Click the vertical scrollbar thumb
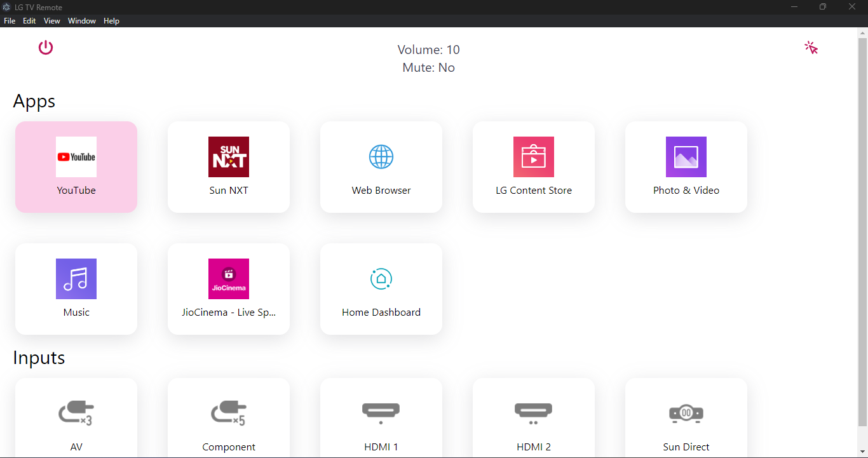This screenshot has height=458, width=868. click(862, 232)
